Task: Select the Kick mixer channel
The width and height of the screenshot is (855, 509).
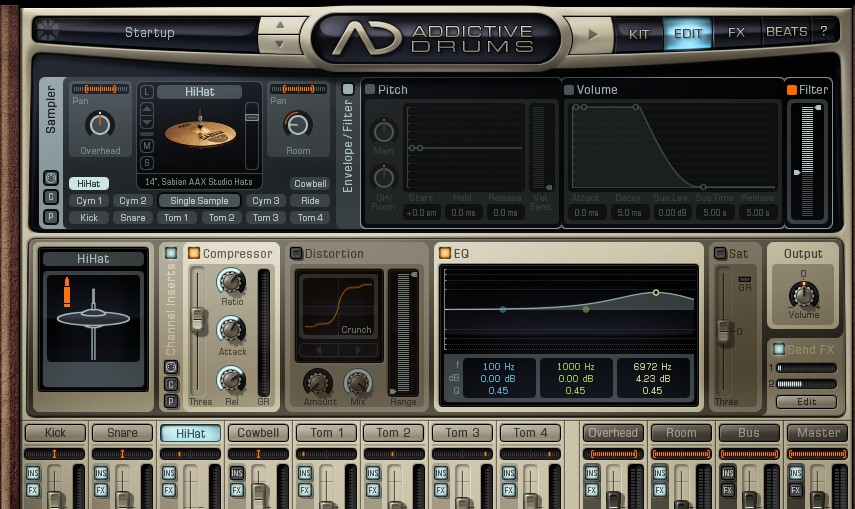Action: 55,433
